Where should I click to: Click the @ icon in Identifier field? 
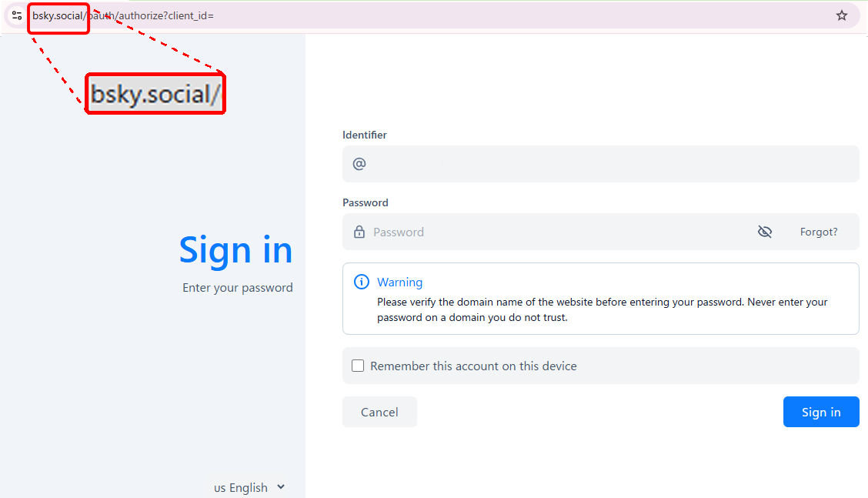[x=359, y=164]
